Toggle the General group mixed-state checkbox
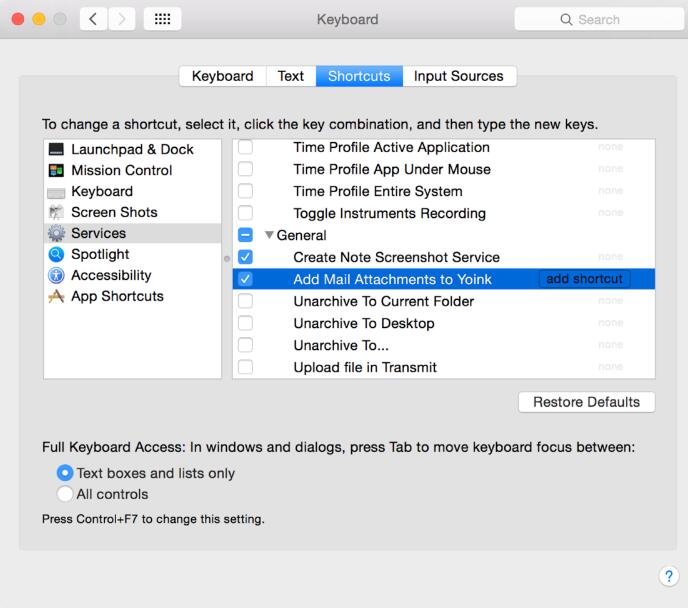Screen dimensions: 688x608 click(x=245, y=235)
